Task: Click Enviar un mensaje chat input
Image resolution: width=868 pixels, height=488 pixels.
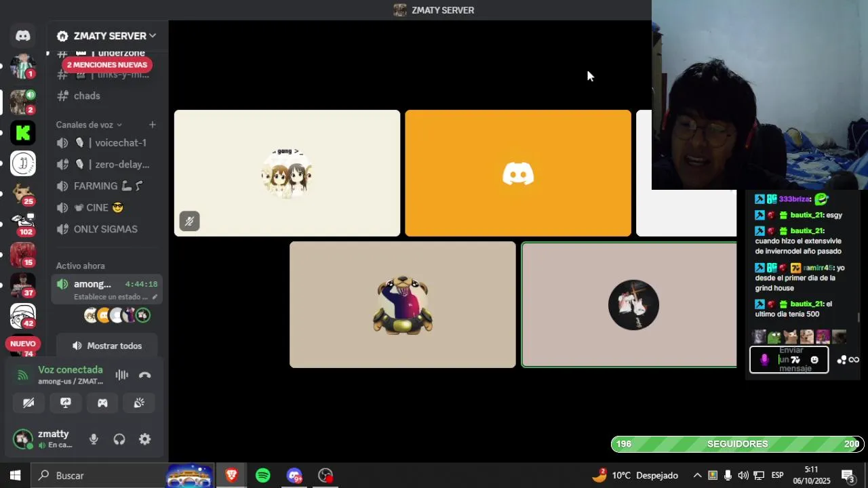Action: coord(791,360)
